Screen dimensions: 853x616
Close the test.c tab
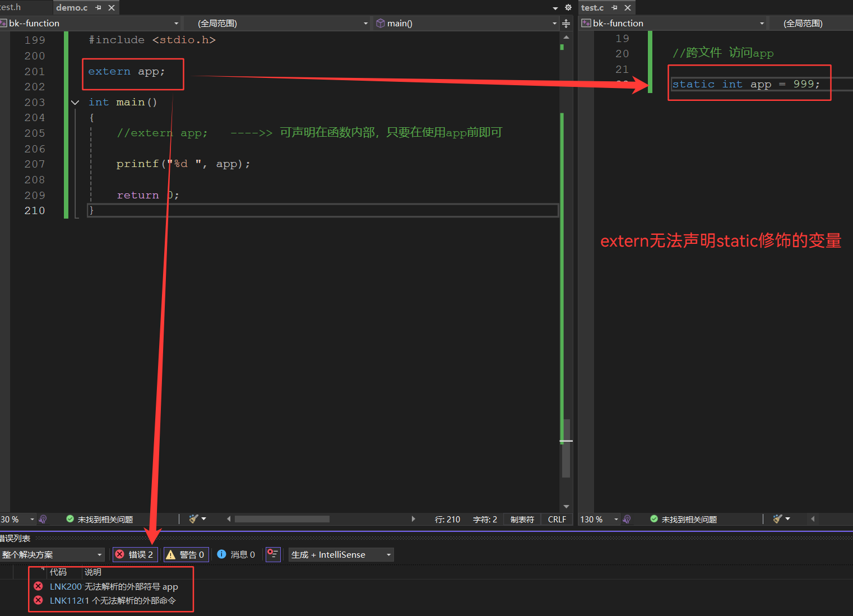click(628, 7)
